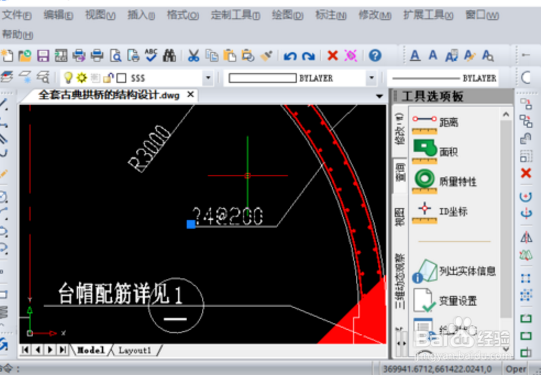The width and height of the screenshot is (542, 375).
Task: Run the 列出实体信息 list tool
Action: tap(454, 272)
